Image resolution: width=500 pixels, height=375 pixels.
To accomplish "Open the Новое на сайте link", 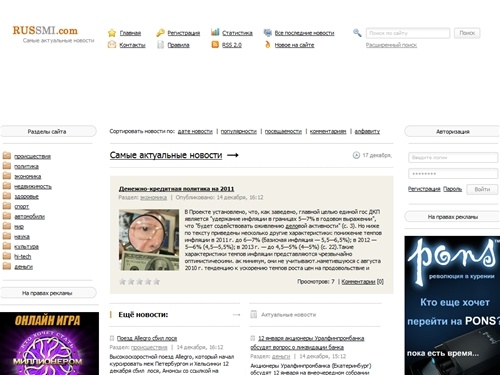I will [x=294, y=45].
